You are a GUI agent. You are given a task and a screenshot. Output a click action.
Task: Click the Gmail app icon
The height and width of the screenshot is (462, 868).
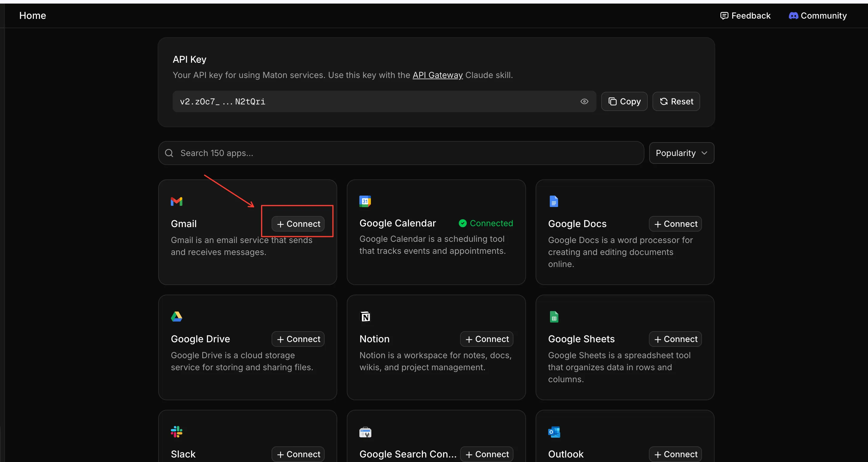(x=177, y=201)
